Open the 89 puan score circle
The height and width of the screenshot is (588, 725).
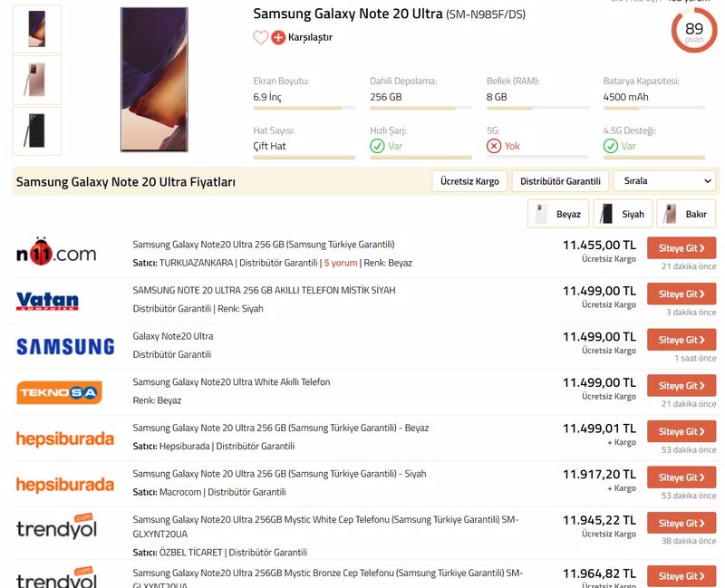tap(694, 31)
